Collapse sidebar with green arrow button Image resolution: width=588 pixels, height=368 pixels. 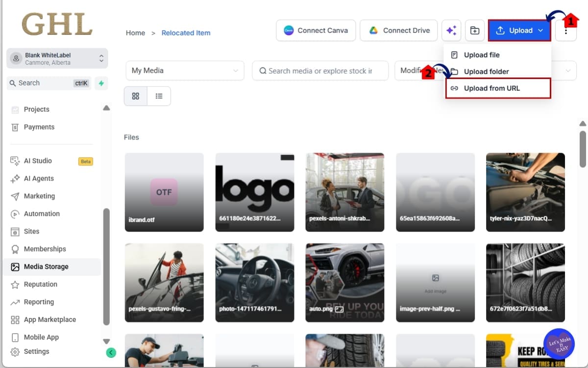[x=111, y=352]
